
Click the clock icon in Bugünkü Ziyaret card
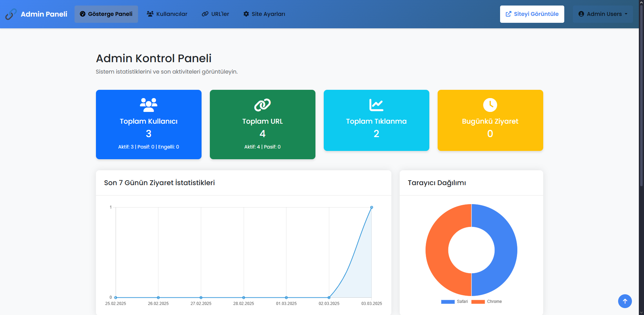pyautogui.click(x=490, y=105)
